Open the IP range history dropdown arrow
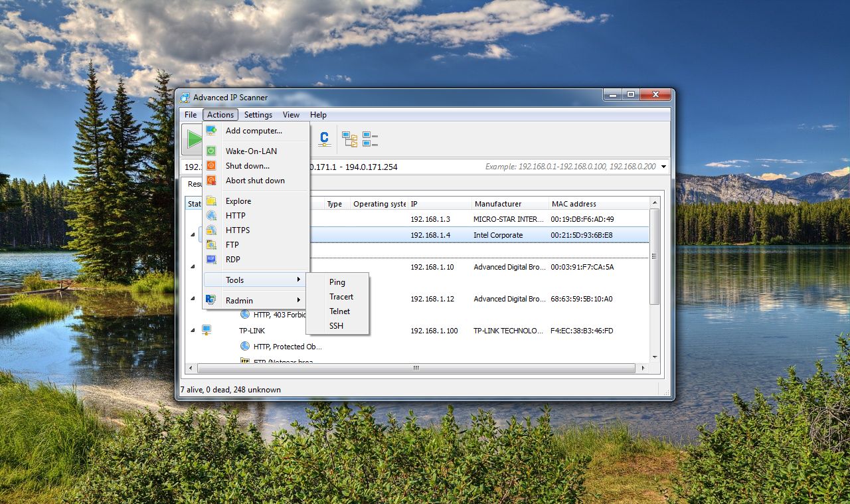 tap(663, 167)
